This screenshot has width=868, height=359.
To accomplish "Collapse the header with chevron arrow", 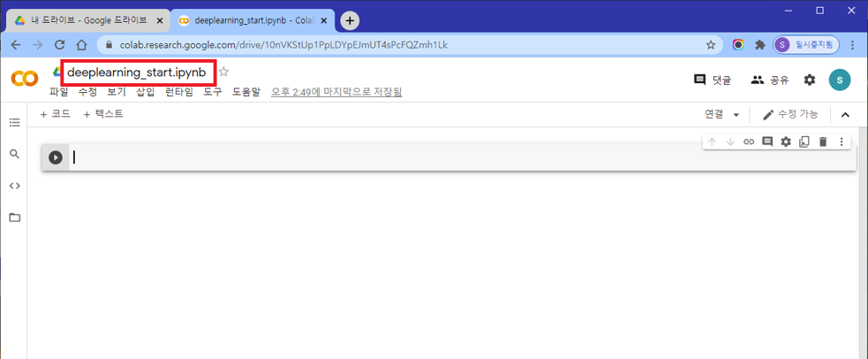I will [845, 115].
